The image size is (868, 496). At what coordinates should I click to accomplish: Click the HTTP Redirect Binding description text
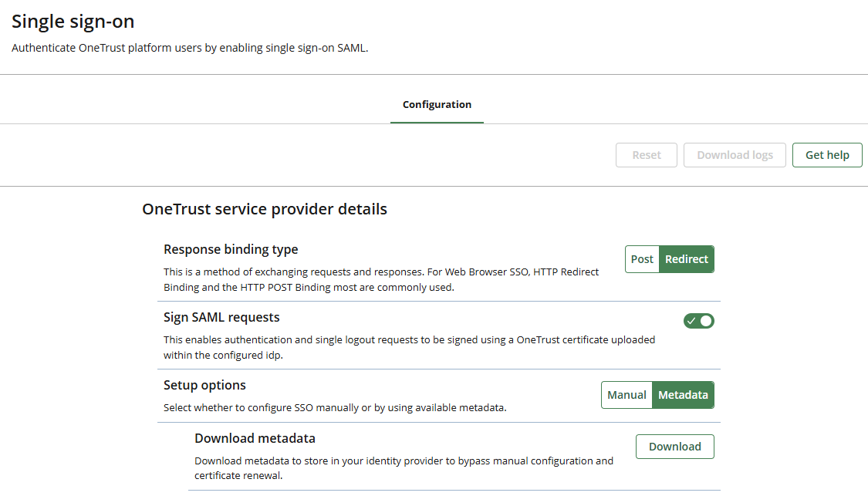[381, 279]
